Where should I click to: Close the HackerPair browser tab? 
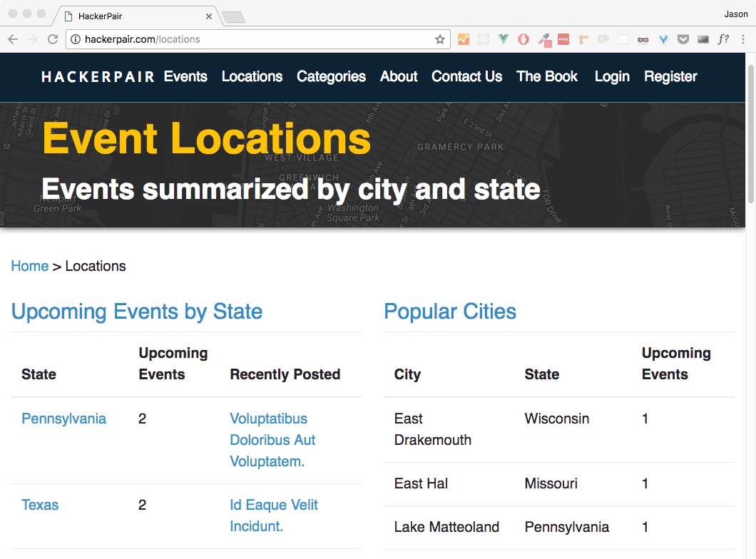(209, 16)
